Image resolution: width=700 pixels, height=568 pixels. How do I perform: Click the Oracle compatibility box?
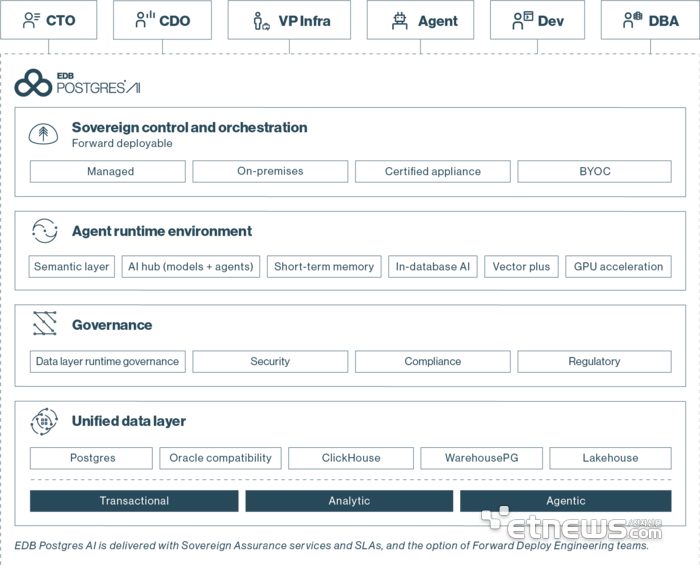pyautogui.click(x=221, y=458)
